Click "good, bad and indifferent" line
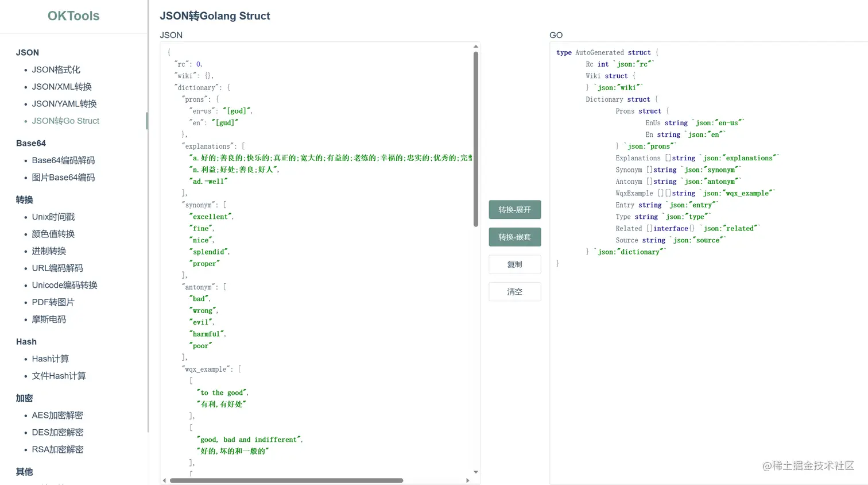Viewport: 868px width, 485px height. point(250,440)
